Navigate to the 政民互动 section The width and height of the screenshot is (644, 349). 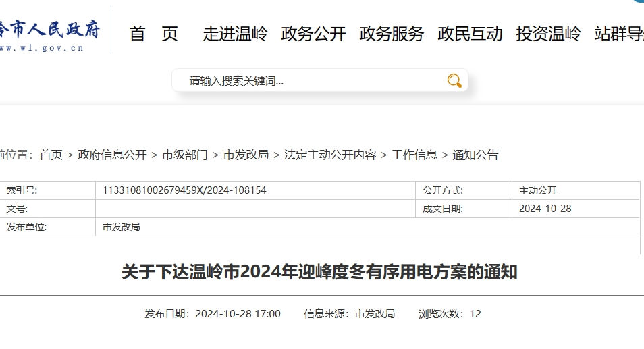coord(470,34)
